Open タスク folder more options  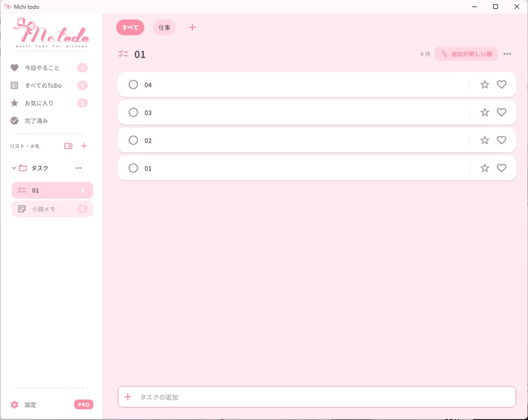point(78,168)
